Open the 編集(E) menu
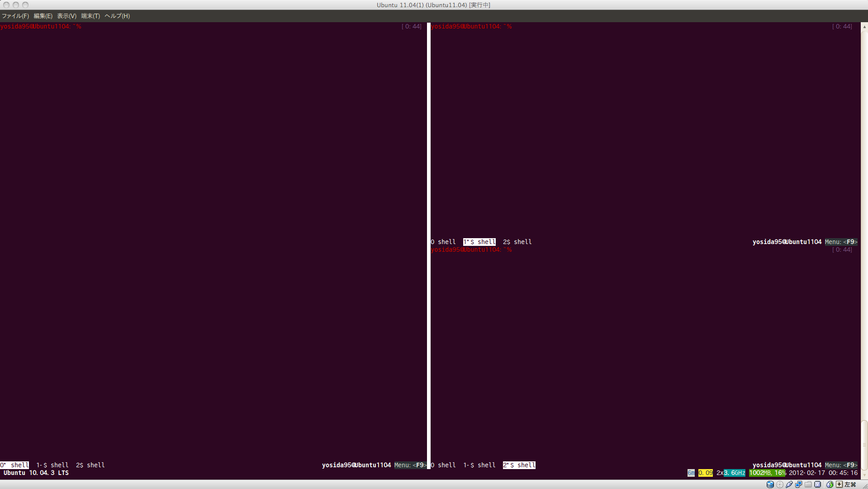Screen dimensions: 868x489 43,16
